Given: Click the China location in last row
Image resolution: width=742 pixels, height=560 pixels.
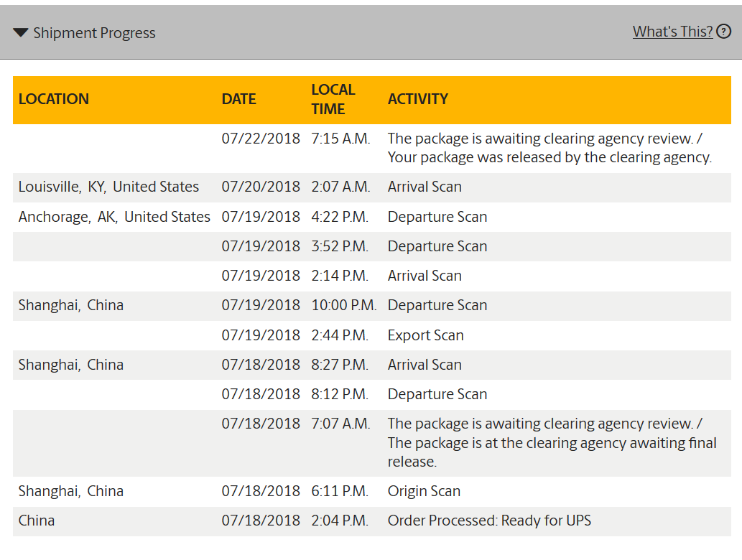Looking at the screenshot, I should pos(37,521).
